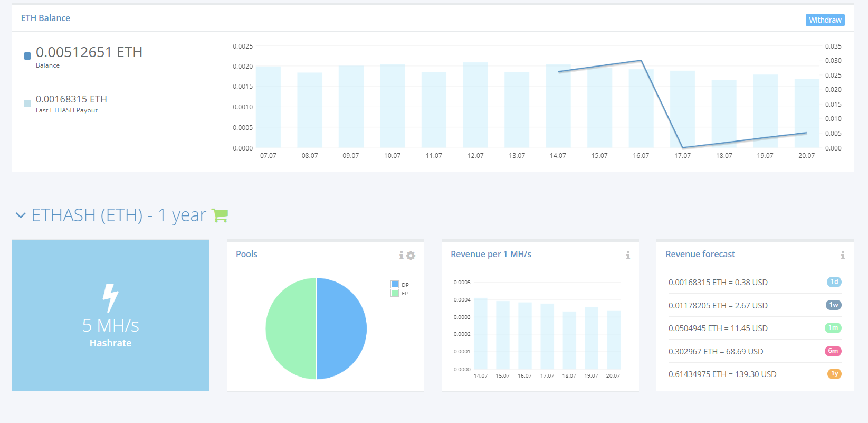The image size is (868, 423).
Task: Click the 07.07 payout bar
Action: (268, 107)
